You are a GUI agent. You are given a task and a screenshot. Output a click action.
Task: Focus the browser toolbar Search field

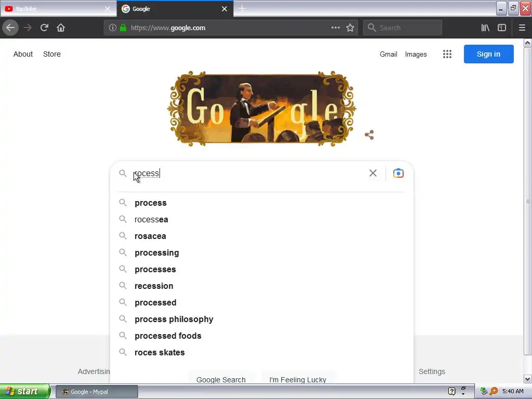point(403,28)
